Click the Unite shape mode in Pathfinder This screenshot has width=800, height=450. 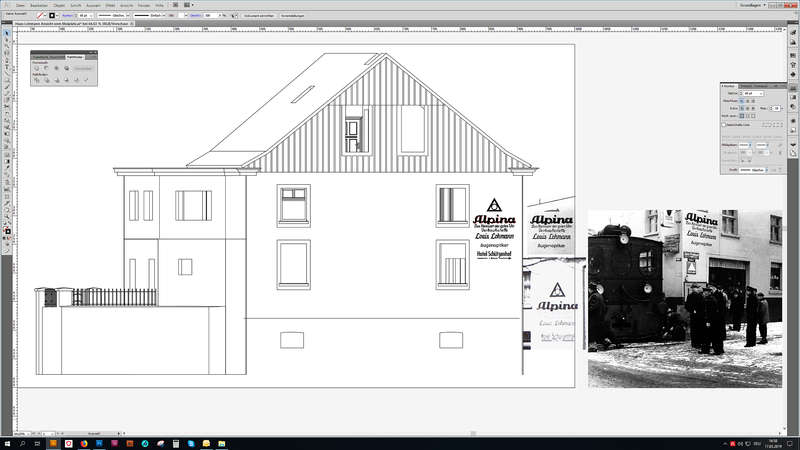(x=36, y=68)
